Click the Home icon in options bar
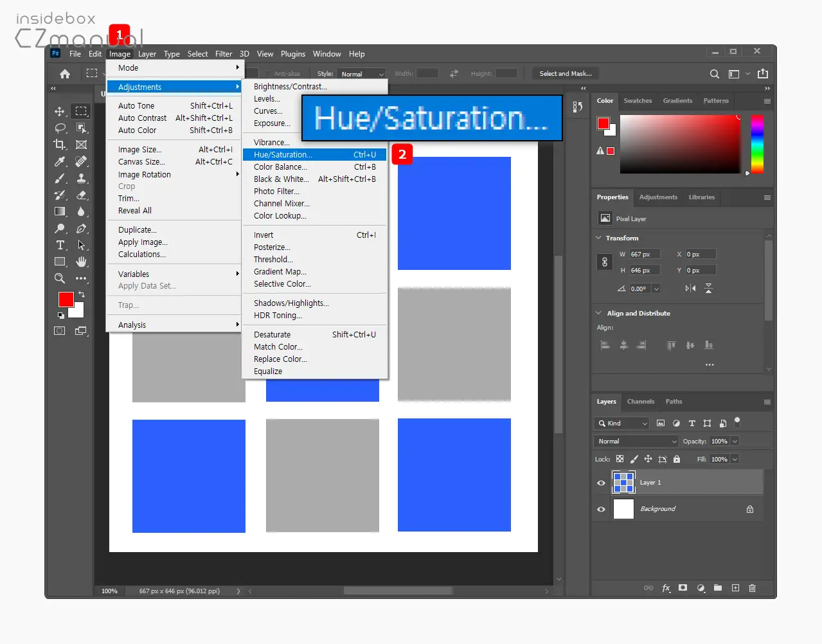 pyautogui.click(x=65, y=74)
